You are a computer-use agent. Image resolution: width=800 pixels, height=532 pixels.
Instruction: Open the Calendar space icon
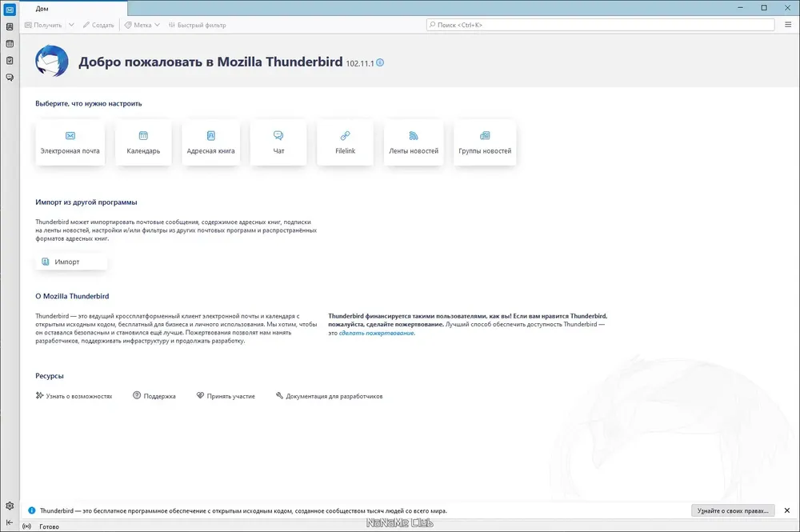click(x=10, y=44)
